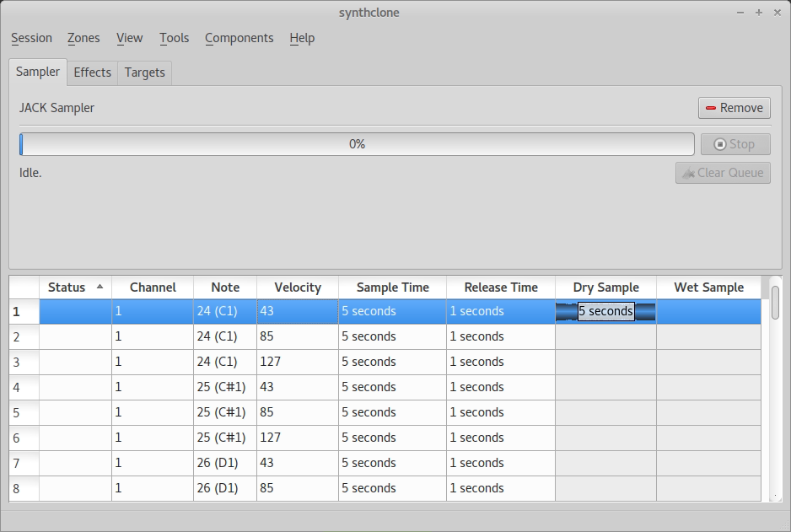Sort by the Note column header
Image resolution: width=791 pixels, height=532 pixels.
point(225,287)
